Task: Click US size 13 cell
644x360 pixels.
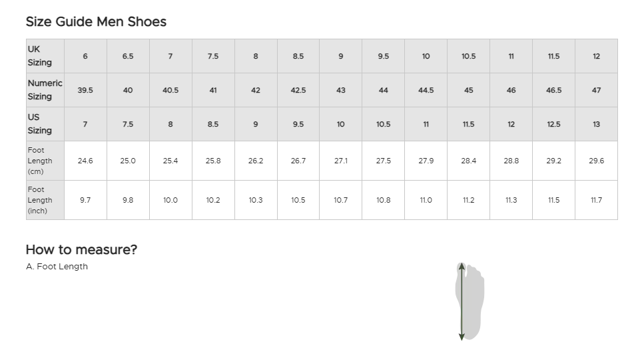Action: [x=596, y=124]
